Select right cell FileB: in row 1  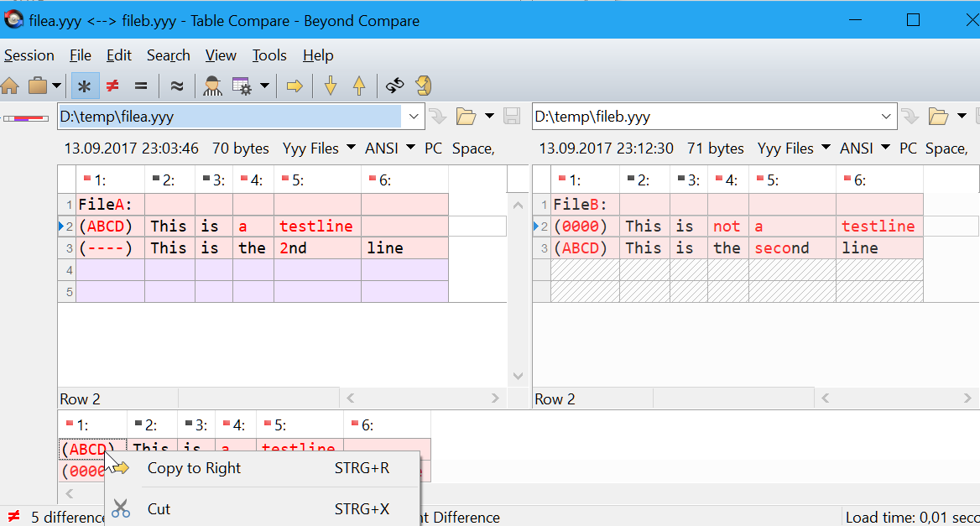585,205
